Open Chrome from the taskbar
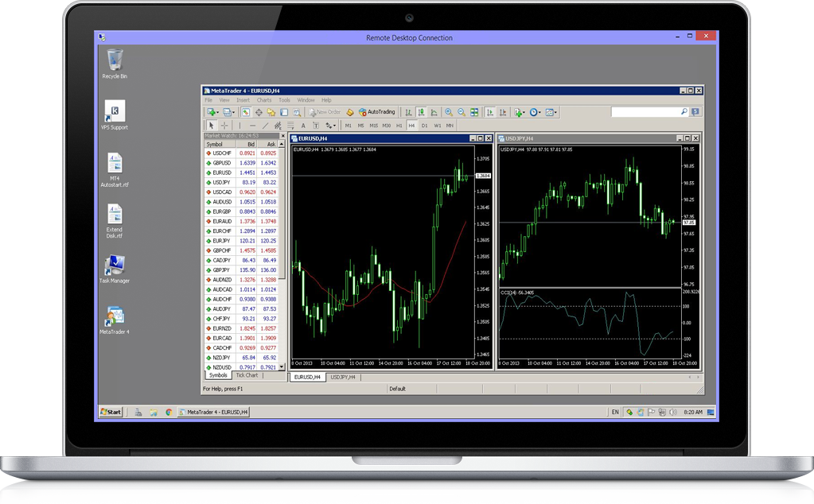The width and height of the screenshot is (814, 504). click(x=169, y=413)
